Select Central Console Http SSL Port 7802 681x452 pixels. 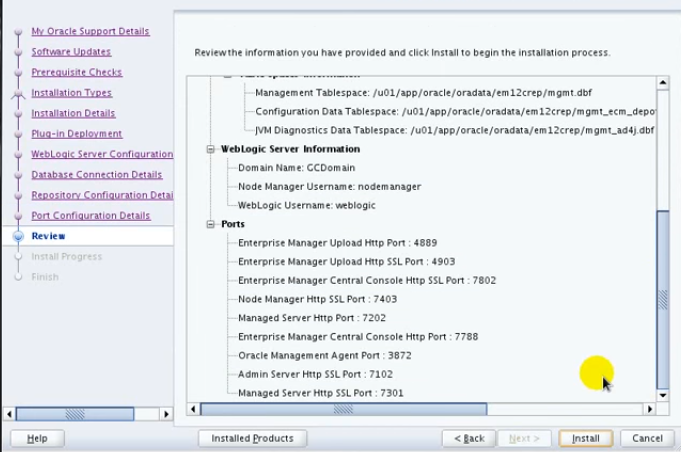point(367,280)
